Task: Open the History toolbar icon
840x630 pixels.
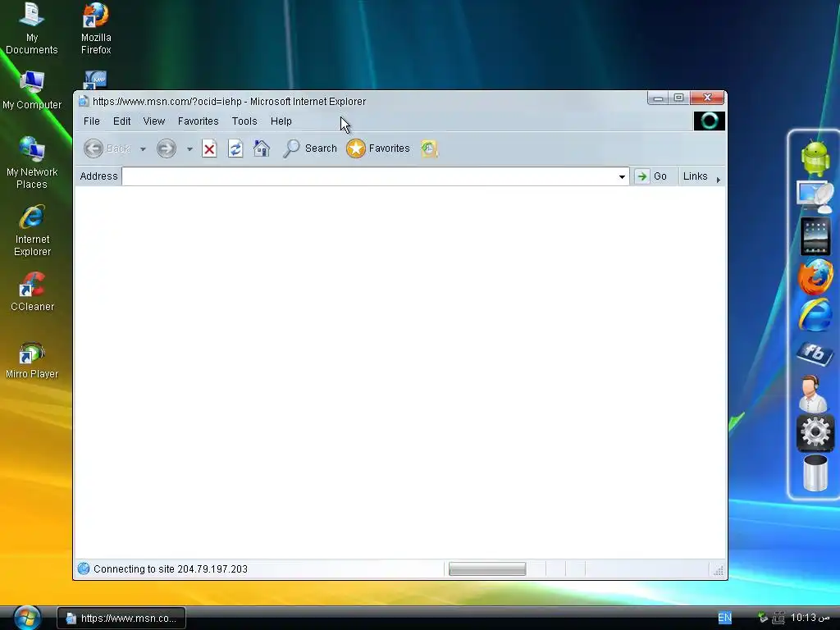Action: pos(429,148)
